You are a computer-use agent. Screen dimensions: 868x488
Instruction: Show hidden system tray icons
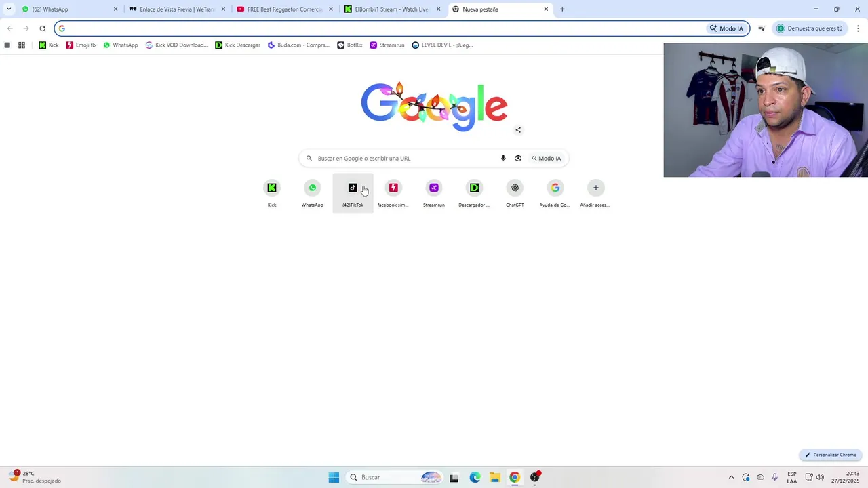tap(731, 477)
